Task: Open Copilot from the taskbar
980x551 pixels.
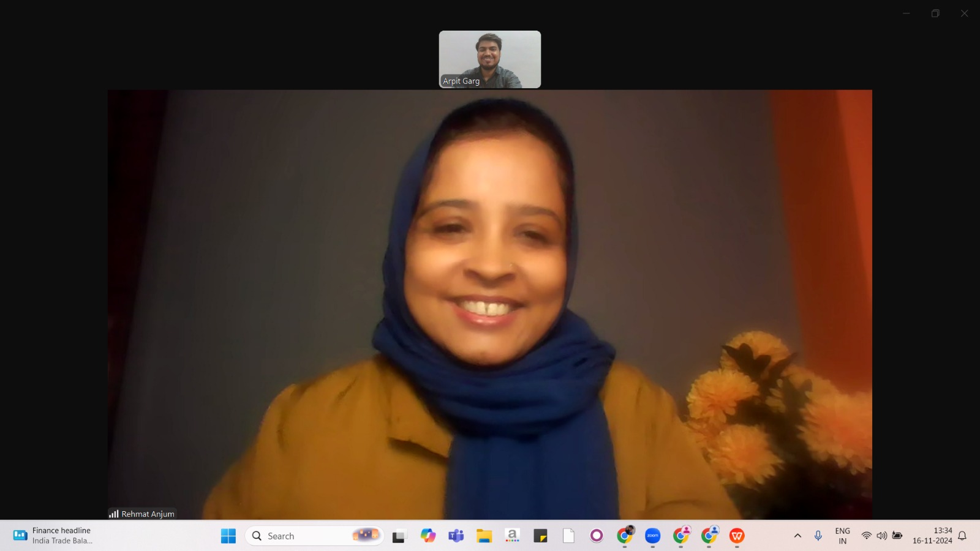Action: point(428,536)
